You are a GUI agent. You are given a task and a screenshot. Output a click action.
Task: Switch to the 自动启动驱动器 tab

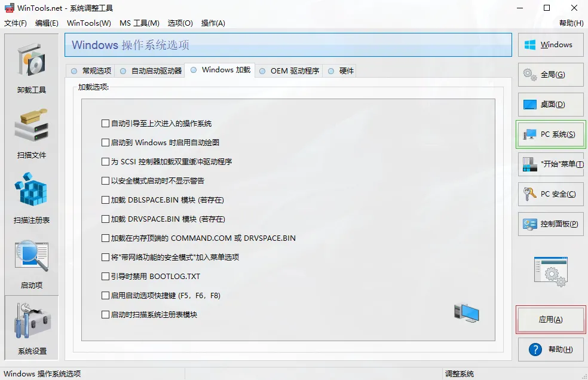[x=151, y=71]
